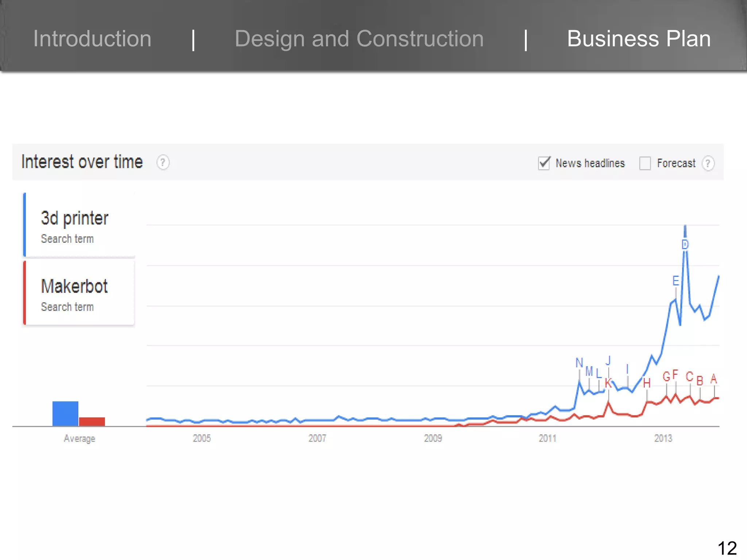Click the blue average bar
Screen dimensions: 747x560
click(x=65, y=413)
